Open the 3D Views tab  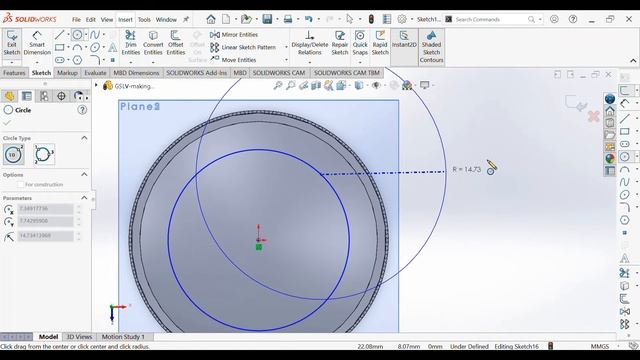tap(79, 337)
